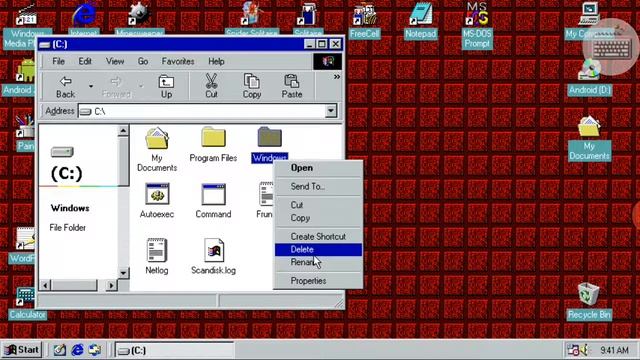Click the left pane scroll down arrow
Viewport: 640px width, 360px height.
click(x=123, y=273)
